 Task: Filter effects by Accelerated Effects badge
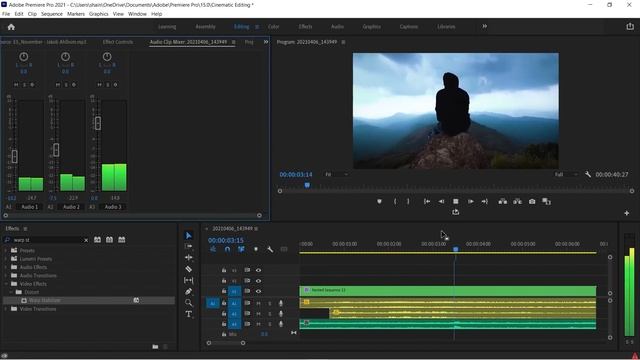coord(98,240)
